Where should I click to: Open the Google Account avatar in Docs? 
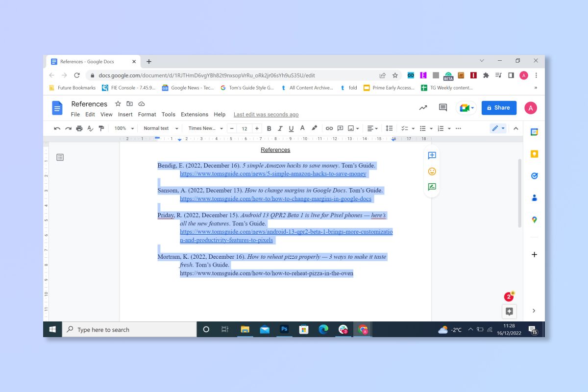tap(531, 108)
